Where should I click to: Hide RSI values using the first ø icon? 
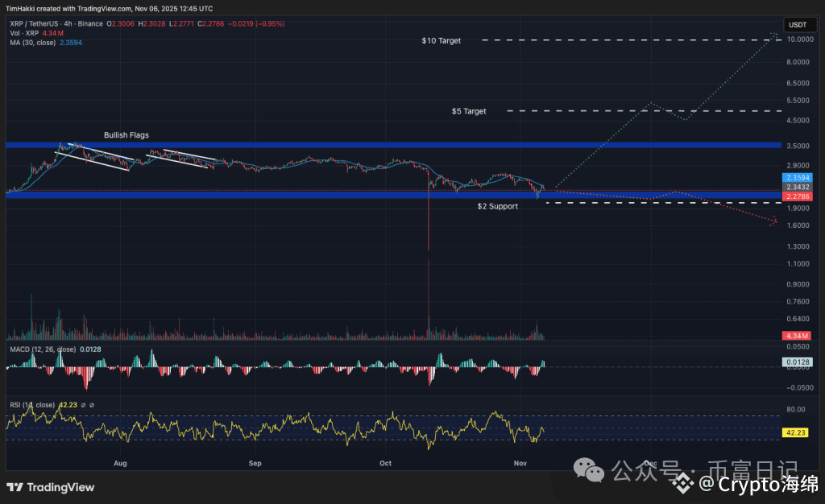(x=84, y=405)
